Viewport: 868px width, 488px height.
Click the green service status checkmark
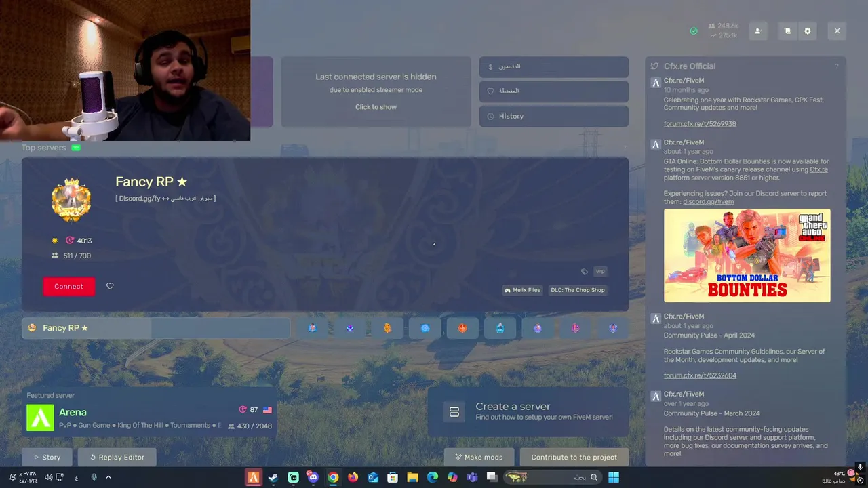point(693,31)
